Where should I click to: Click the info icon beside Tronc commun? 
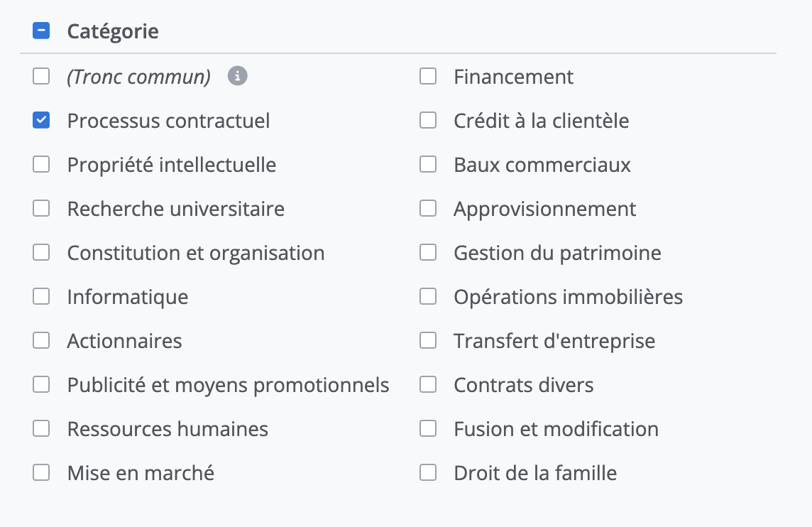[x=238, y=76]
